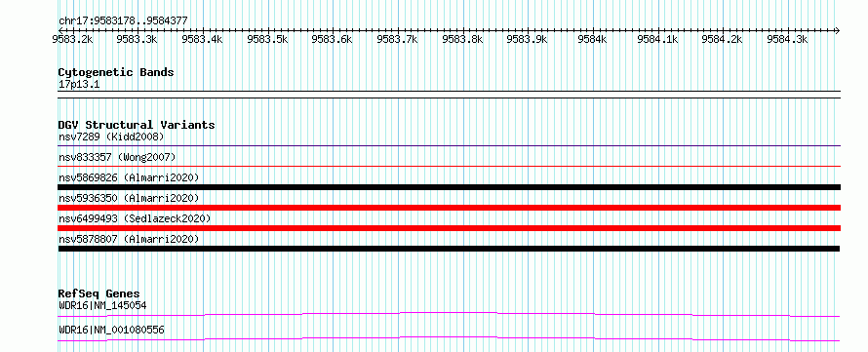Click the red bar for nsv5936350

click(x=449, y=208)
